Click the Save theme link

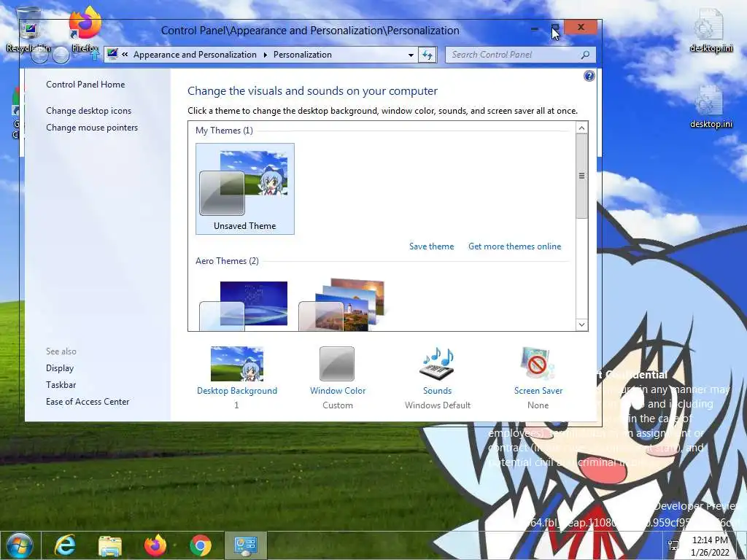coord(432,246)
